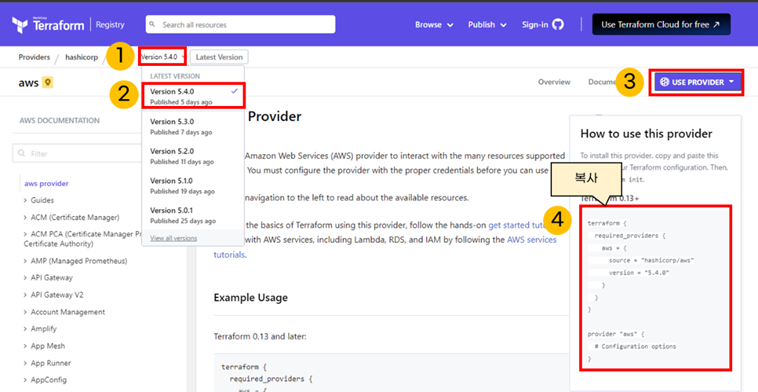This screenshot has height=392, width=758.
Task: Open the Version 5.4.0 dropdown
Action: click(162, 57)
